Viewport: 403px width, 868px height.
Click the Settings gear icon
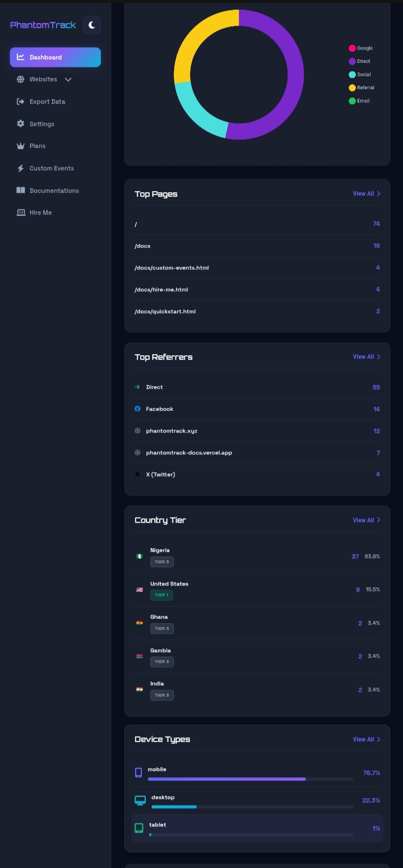pyautogui.click(x=21, y=124)
